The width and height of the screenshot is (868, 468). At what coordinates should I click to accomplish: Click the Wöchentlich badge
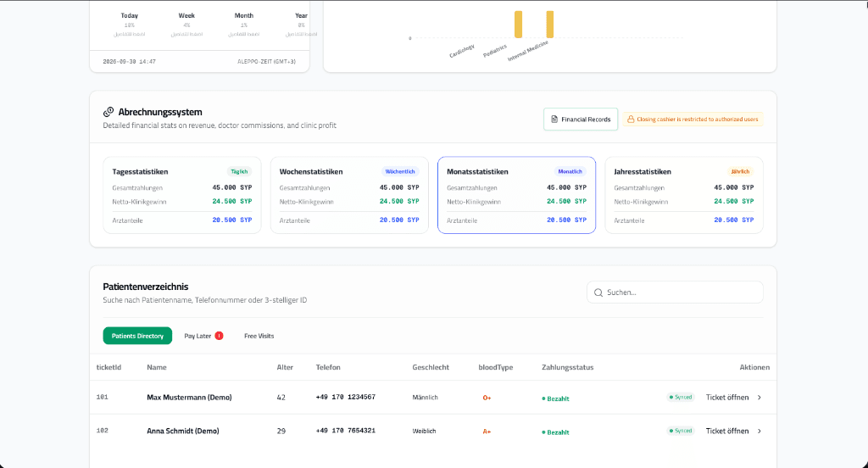(400, 172)
